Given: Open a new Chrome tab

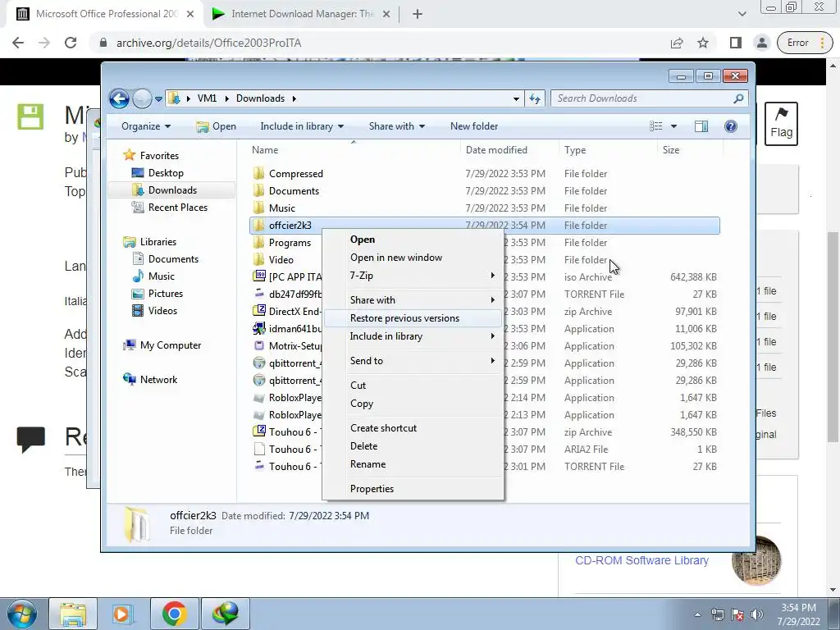Looking at the screenshot, I should point(418,15).
